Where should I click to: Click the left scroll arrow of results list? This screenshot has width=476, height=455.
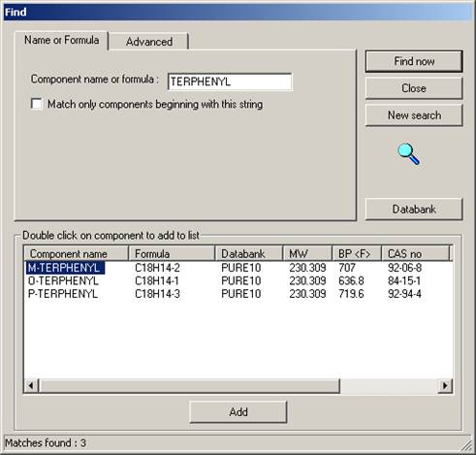pos(31,385)
